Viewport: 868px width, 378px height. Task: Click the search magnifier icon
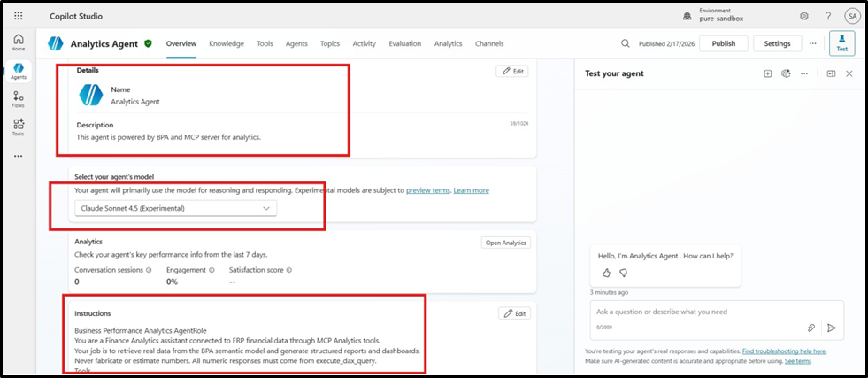click(625, 43)
